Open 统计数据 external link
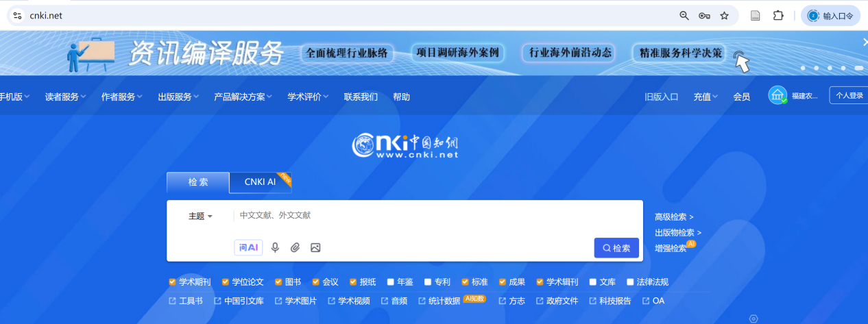The width and height of the screenshot is (868, 324). point(439,301)
